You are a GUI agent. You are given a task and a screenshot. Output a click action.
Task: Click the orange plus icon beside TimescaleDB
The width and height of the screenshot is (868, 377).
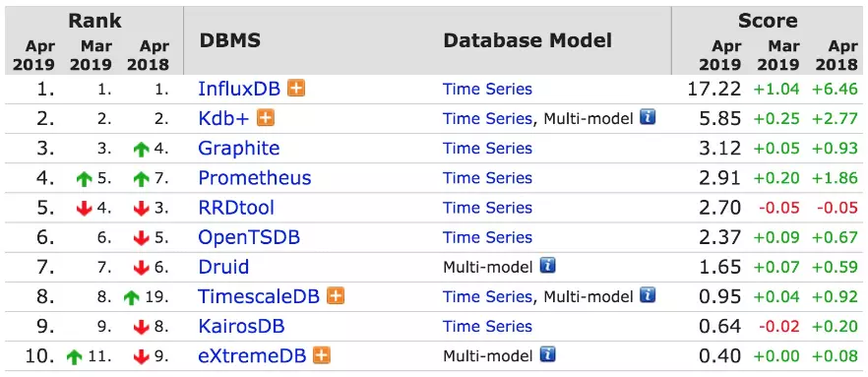coord(336,296)
